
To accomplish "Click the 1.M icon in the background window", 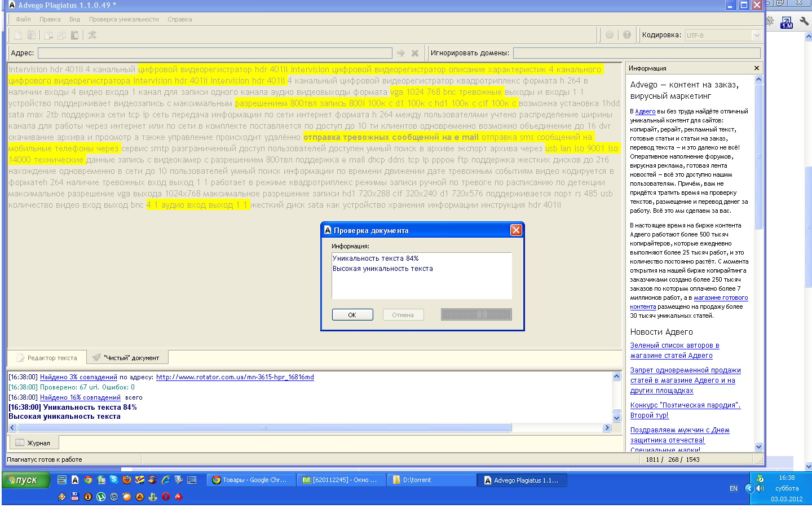I will pos(787,23).
